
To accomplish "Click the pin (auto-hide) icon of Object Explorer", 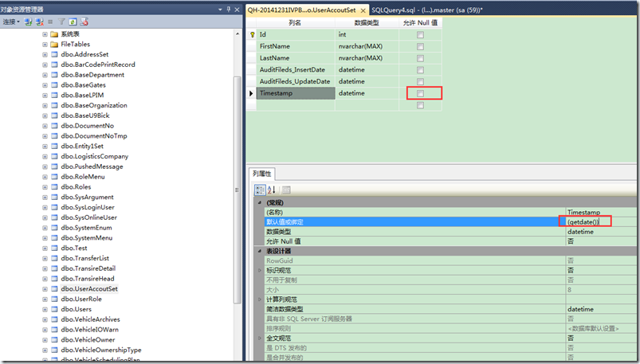I will 229,10.
